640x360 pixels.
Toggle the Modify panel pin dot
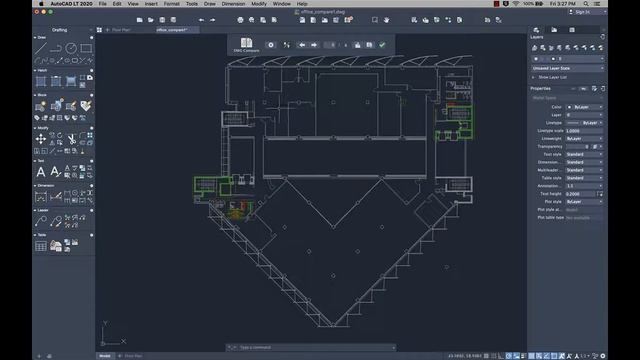click(x=91, y=128)
